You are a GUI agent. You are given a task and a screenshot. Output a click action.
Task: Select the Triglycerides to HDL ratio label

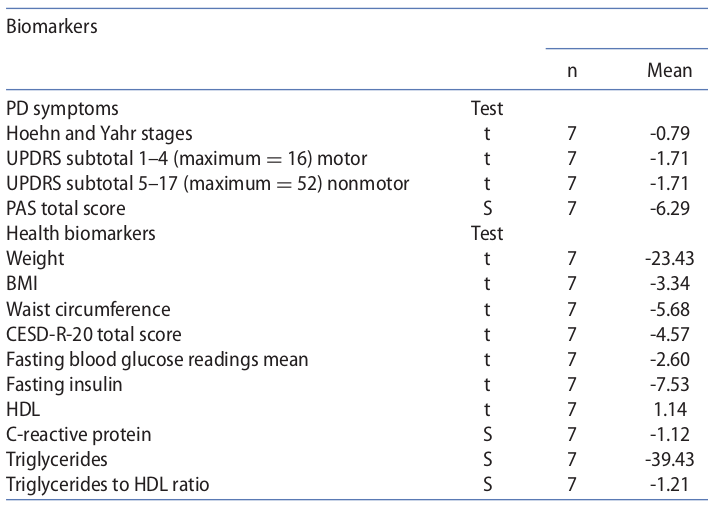tap(109, 485)
